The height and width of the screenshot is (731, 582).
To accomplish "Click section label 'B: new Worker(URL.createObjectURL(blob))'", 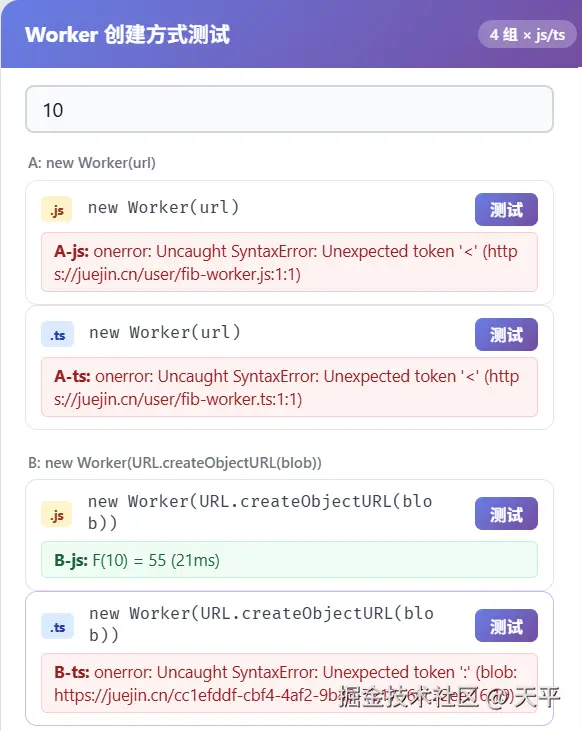I will pyautogui.click(x=175, y=463).
